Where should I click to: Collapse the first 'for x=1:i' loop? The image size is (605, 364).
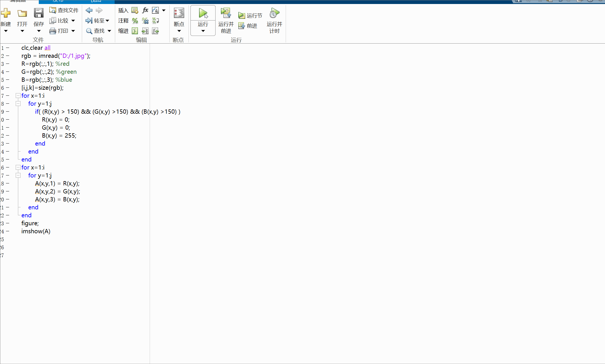tap(18, 96)
